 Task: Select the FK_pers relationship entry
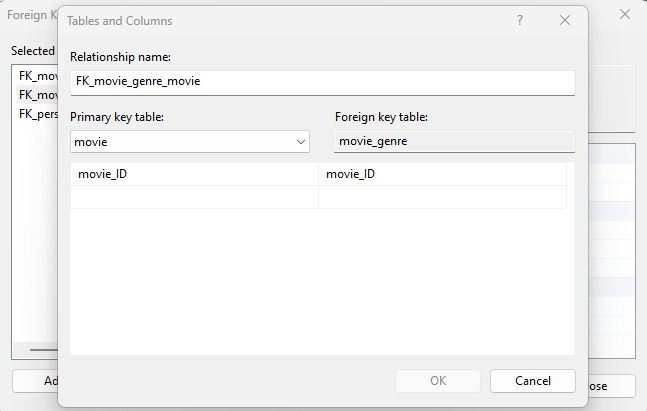(x=36, y=114)
